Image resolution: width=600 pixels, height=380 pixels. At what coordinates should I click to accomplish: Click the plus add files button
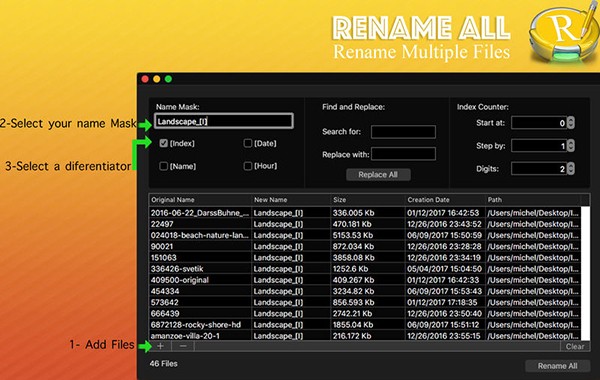pos(160,346)
